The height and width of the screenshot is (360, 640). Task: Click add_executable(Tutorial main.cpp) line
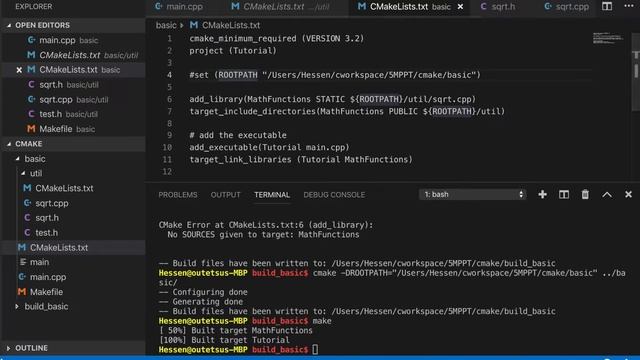[x=269, y=147]
